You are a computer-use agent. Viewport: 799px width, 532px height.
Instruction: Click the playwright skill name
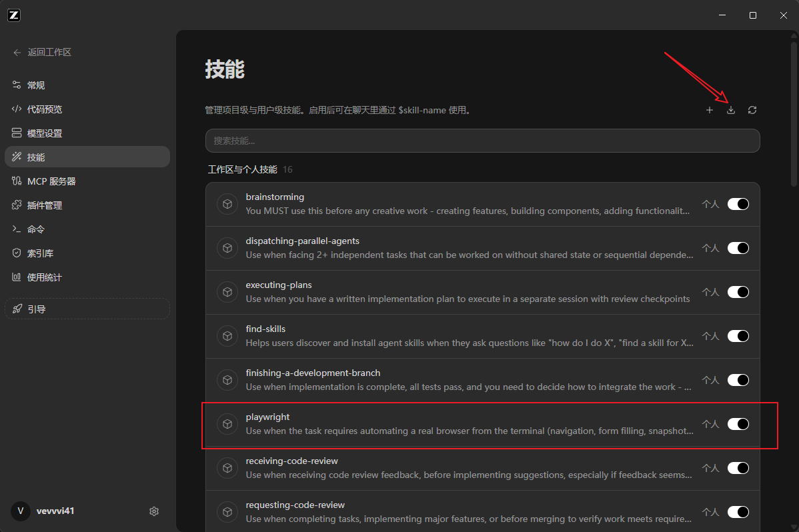pos(267,417)
